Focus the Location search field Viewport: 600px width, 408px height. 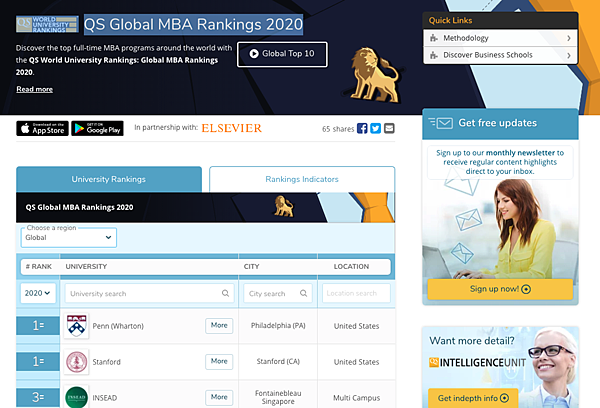[356, 294]
